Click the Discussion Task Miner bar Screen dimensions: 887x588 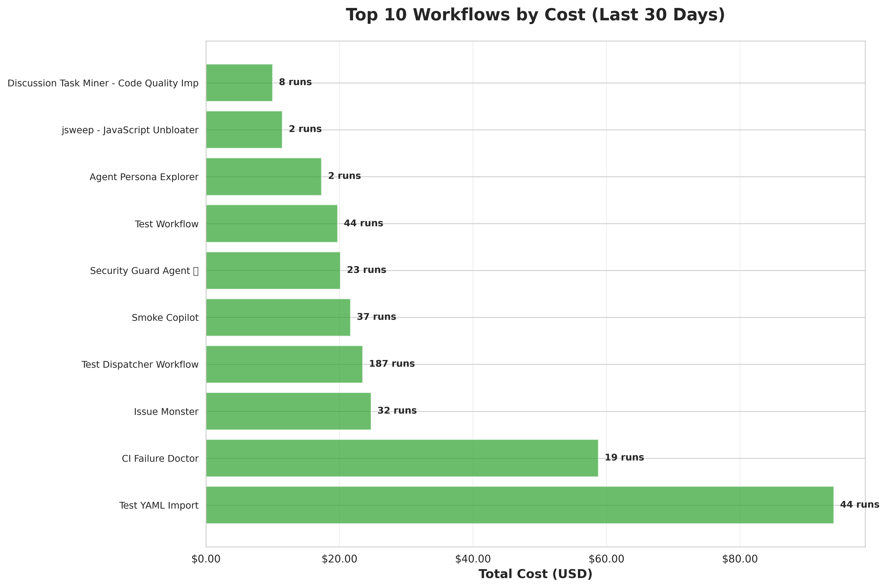[x=239, y=83]
